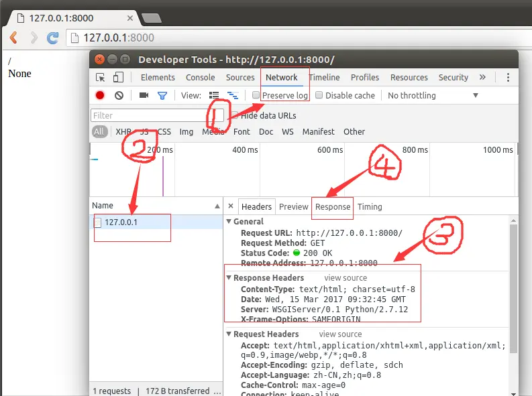Filter requests by Doc
Screen dimensions: 532x396
pyautogui.click(x=266, y=132)
